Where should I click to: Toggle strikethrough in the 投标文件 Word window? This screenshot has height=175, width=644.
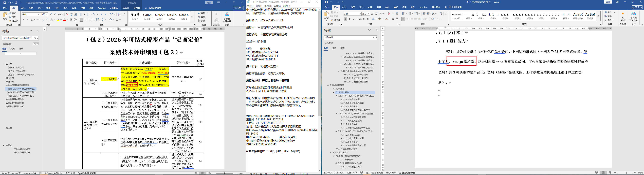[360, 19]
